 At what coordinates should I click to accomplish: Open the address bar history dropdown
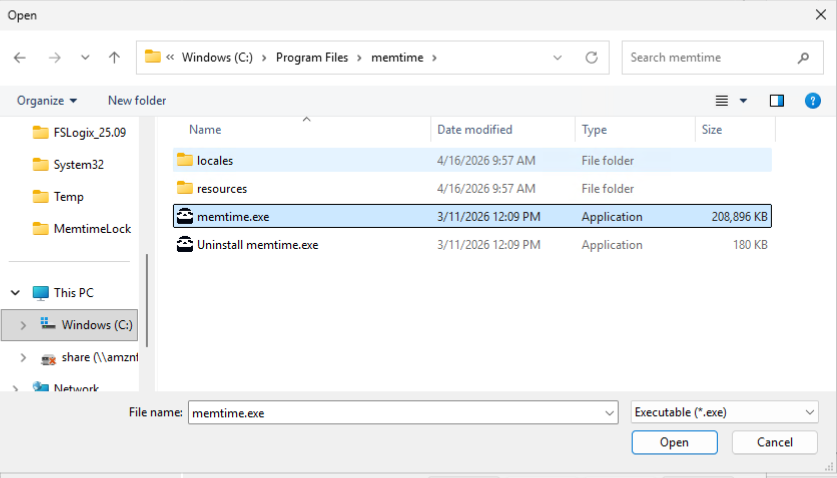click(x=557, y=58)
